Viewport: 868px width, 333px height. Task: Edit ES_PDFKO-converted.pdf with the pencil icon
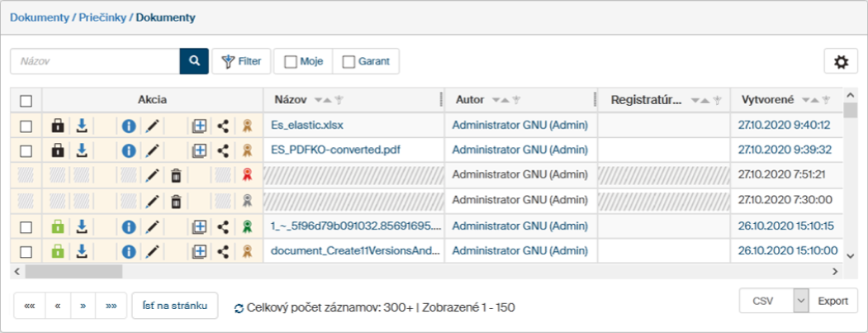tap(152, 150)
